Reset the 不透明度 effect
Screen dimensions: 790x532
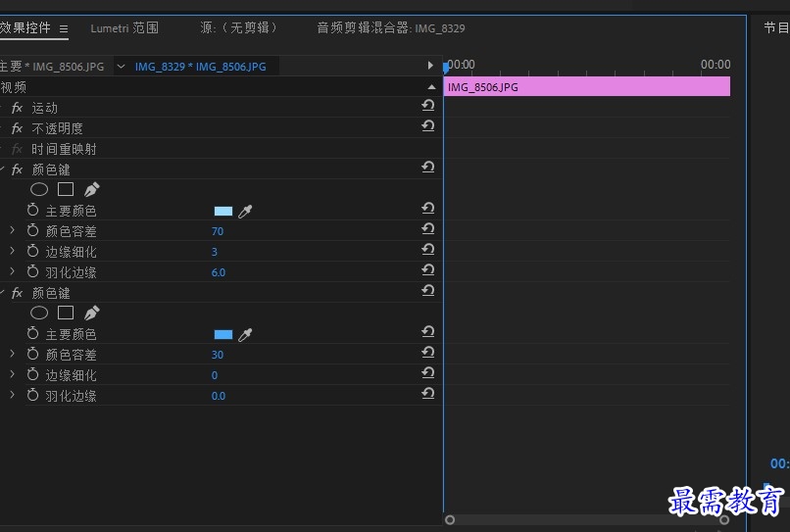(x=428, y=126)
